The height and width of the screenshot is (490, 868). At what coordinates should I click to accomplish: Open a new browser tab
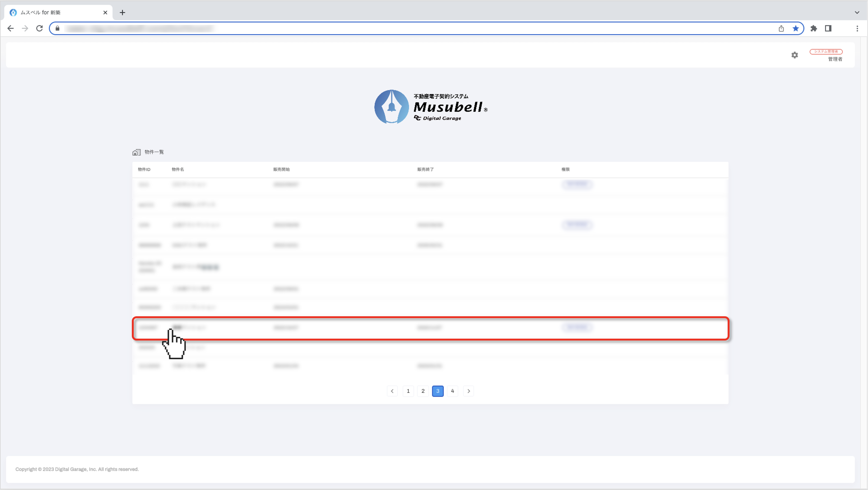tap(122, 13)
